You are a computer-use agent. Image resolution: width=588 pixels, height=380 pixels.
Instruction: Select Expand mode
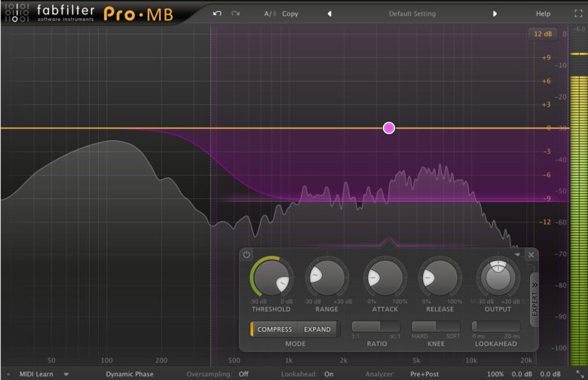click(x=317, y=329)
